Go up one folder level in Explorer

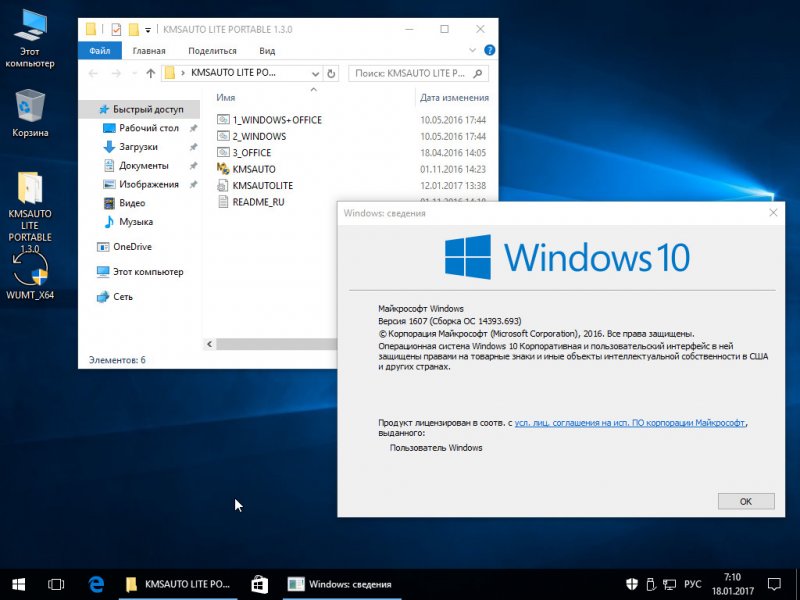(151, 73)
